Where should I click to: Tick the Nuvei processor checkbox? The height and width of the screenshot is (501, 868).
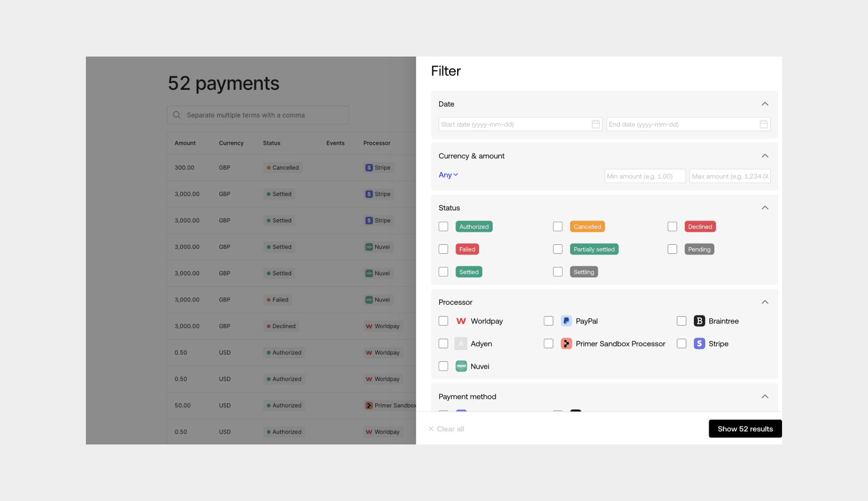(444, 366)
